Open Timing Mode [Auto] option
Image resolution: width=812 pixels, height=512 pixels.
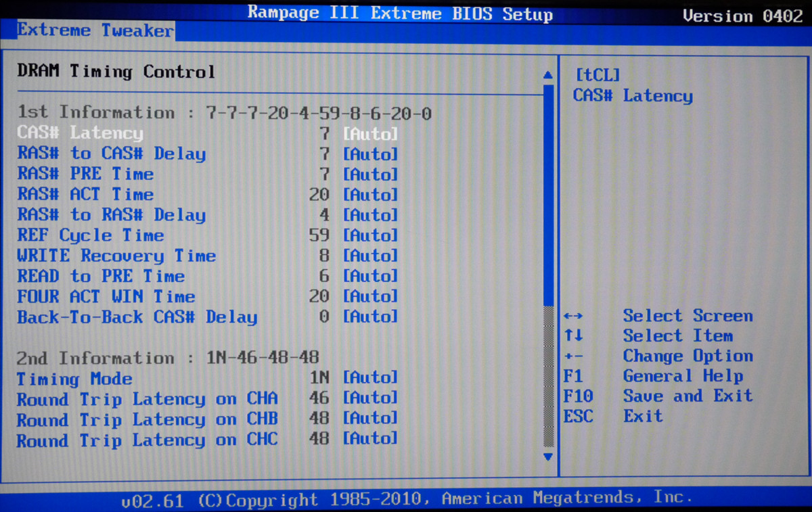(371, 377)
